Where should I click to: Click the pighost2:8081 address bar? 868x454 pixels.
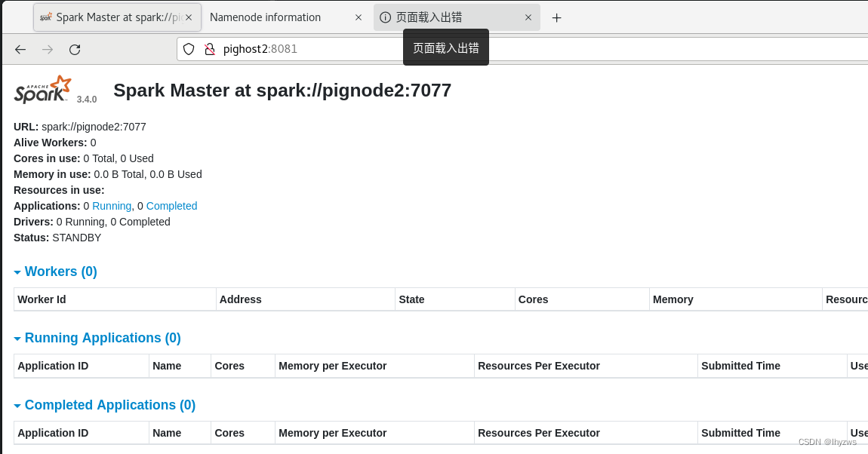(x=522, y=49)
